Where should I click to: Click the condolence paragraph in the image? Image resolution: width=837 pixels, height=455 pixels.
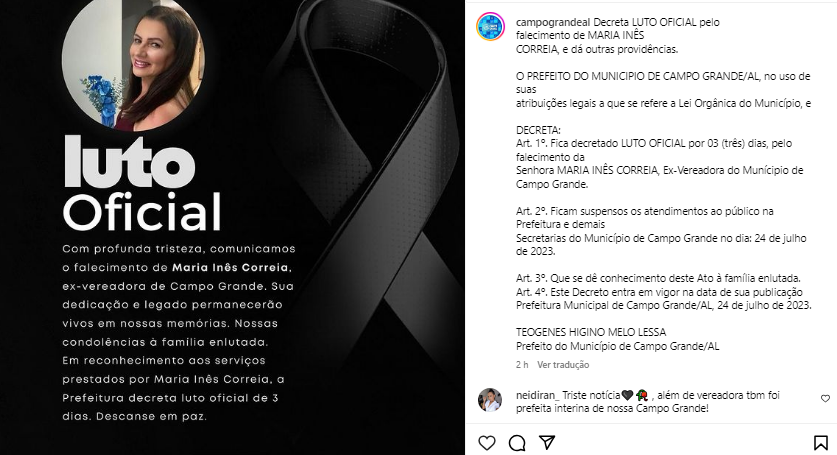pos(179,332)
